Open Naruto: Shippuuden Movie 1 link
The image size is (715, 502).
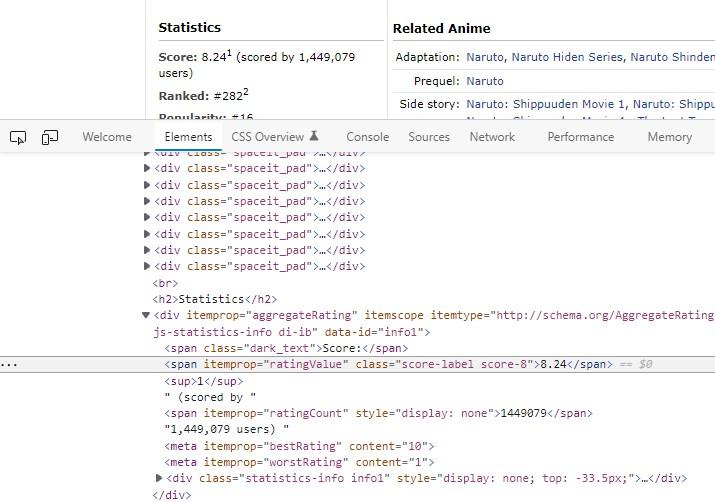[x=545, y=104]
